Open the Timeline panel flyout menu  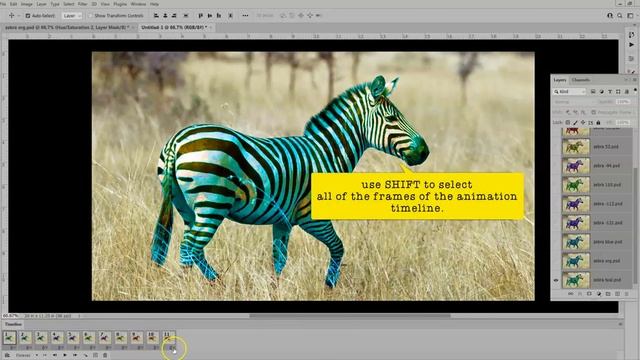(620, 324)
